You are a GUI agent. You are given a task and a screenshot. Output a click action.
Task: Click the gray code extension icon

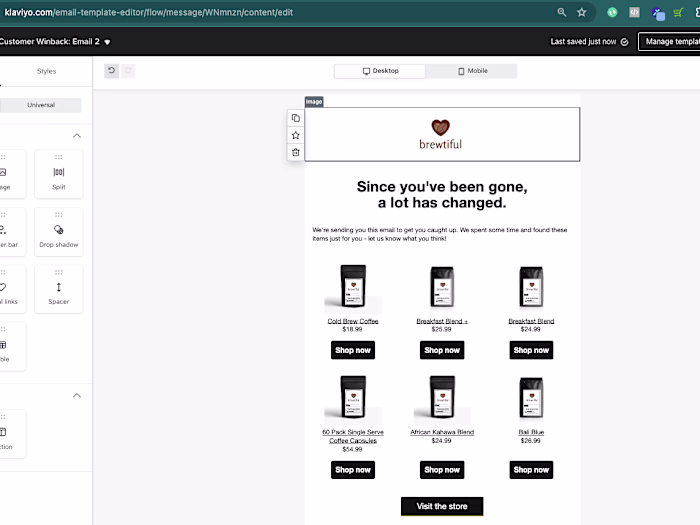click(x=634, y=12)
